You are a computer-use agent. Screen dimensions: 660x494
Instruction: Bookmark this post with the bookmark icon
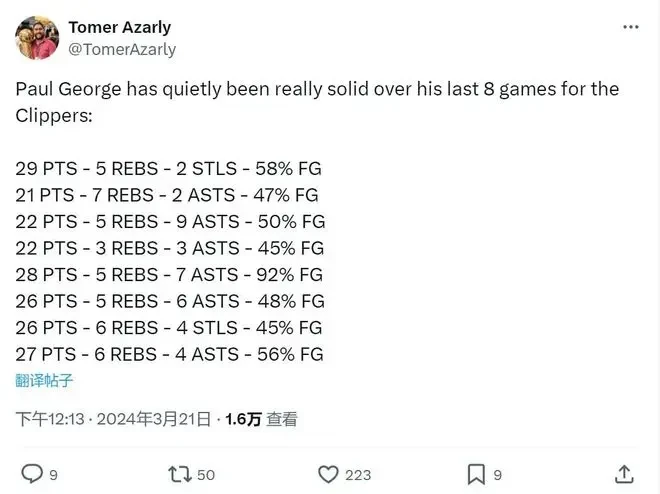point(476,475)
